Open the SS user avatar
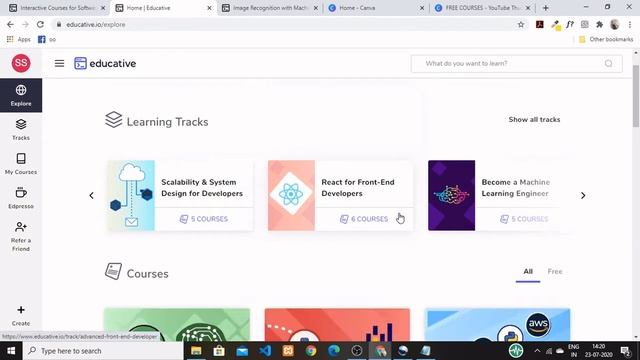640x360 pixels. tap(21, 63)
